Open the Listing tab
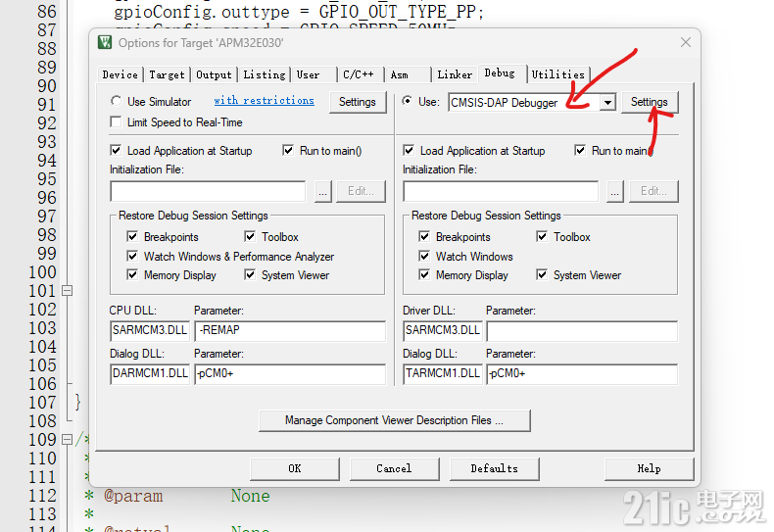The height and width of the screenshot is (532, 774). click(265, 74)
